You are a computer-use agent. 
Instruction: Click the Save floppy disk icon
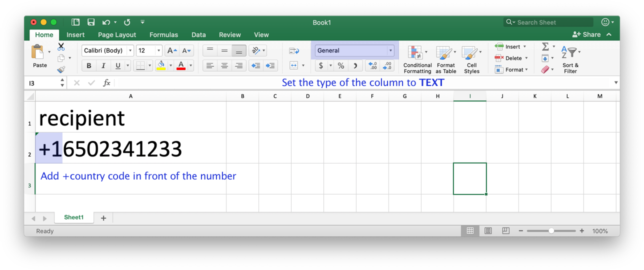point(91,22)
